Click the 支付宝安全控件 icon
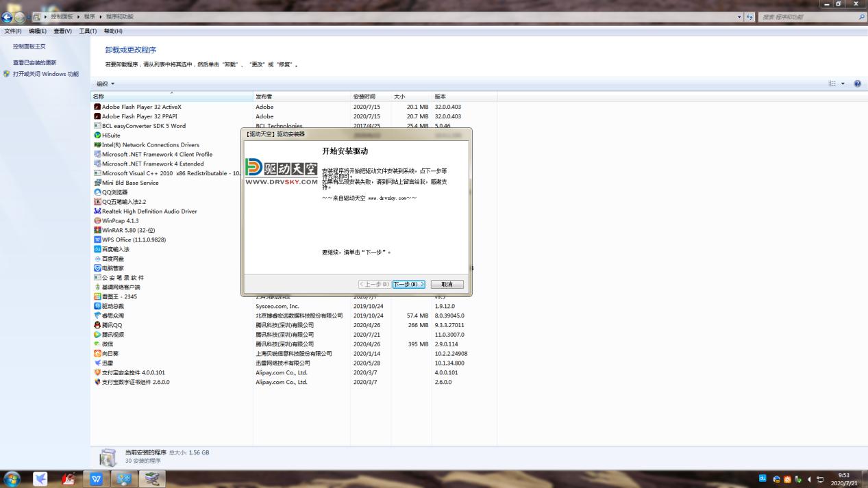 coord(97,373)
